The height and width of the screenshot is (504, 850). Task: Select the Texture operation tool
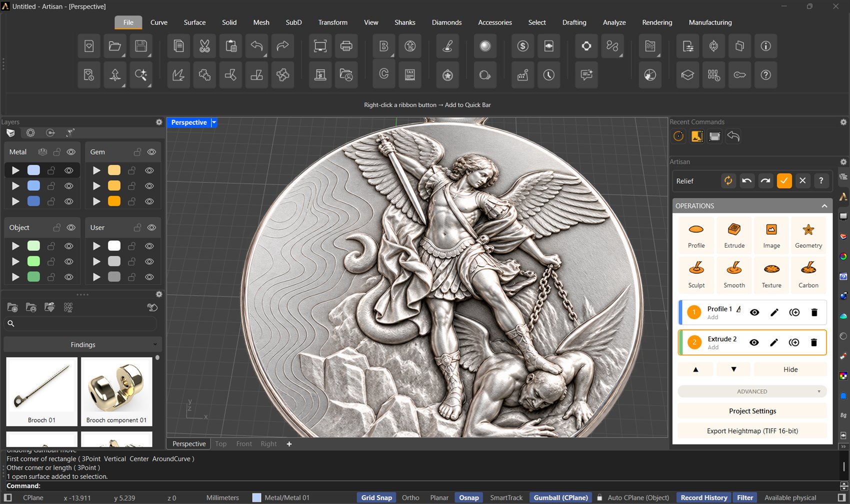[771, 275]
